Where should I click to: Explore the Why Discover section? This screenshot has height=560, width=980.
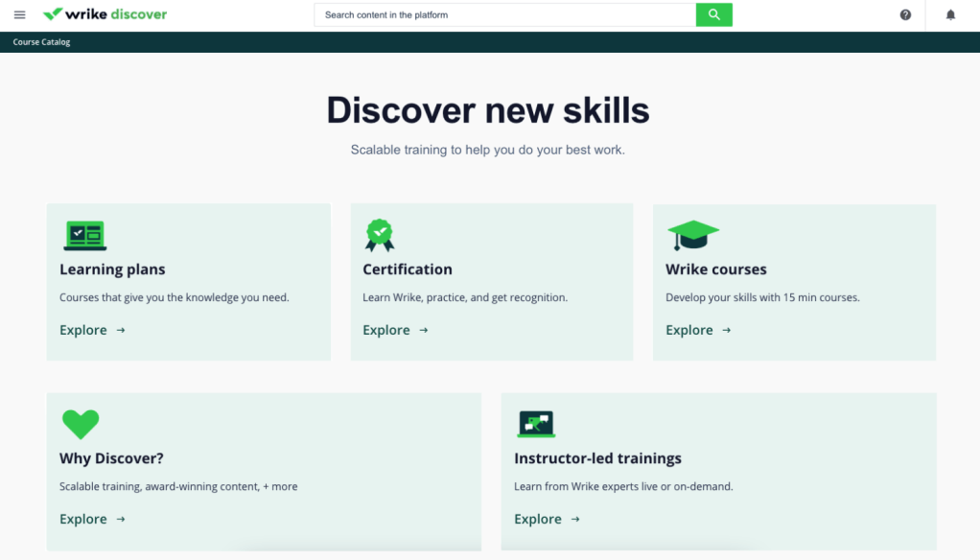(84, 519)
